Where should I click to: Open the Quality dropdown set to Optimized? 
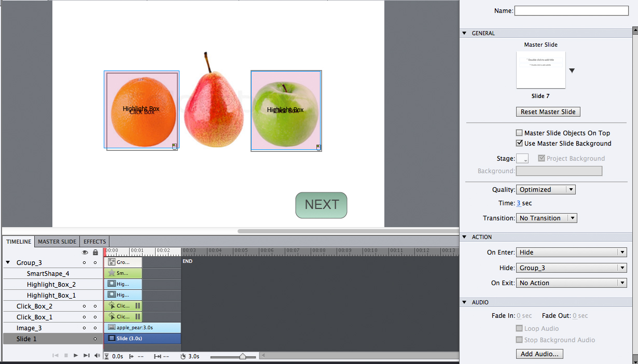click(546, 189)
